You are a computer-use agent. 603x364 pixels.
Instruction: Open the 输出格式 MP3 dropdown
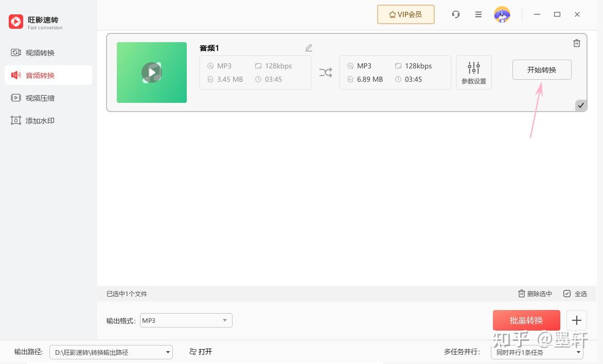pyautogui.click(x=186, y=320)
